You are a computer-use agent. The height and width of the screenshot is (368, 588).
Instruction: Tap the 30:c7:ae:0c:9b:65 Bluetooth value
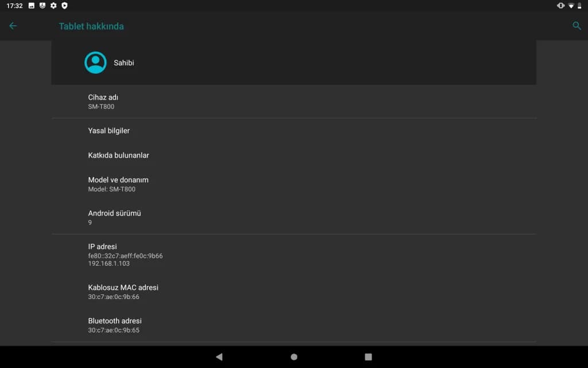tap(114, 330)
